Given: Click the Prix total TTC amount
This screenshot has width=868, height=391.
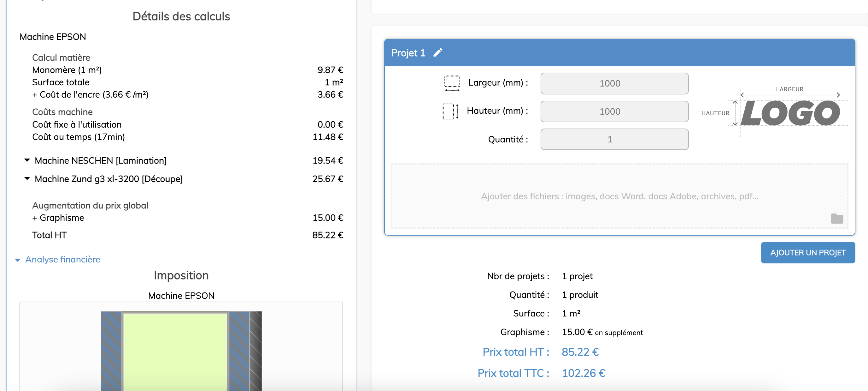Looking at the screenshot, I should click(x=583, y=373).
